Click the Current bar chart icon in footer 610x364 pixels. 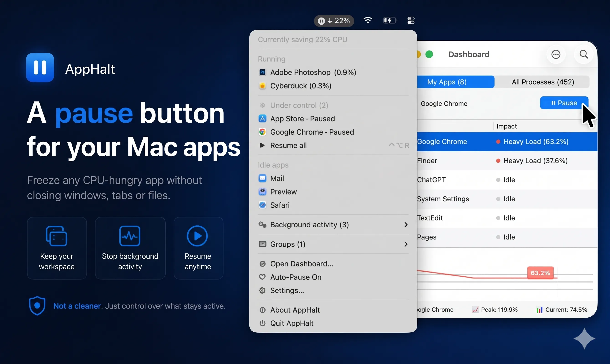(x=539, y=310)
